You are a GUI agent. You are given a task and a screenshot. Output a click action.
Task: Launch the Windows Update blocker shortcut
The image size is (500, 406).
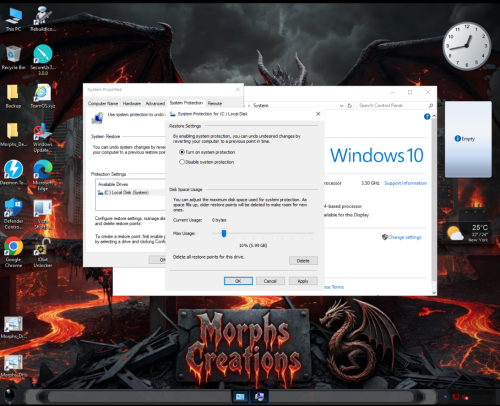pos(43,138)
